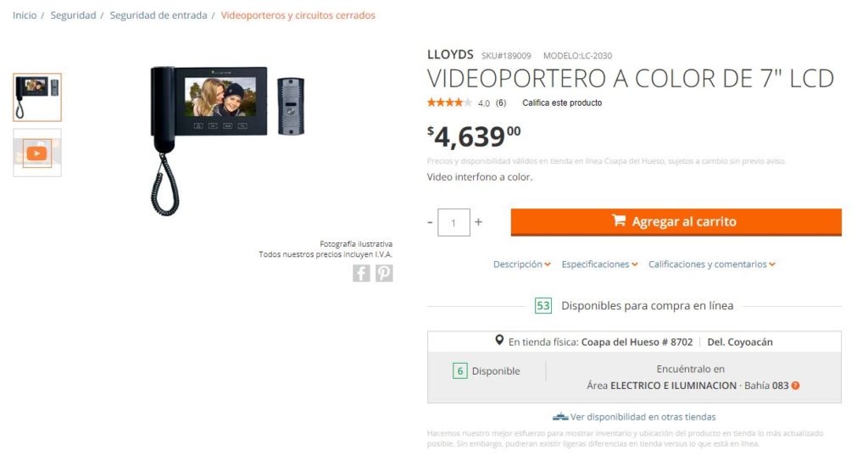The width and height of the screenshot is (868, 456).
Task: Add product with Agregar al carrito
Action: 676,222
